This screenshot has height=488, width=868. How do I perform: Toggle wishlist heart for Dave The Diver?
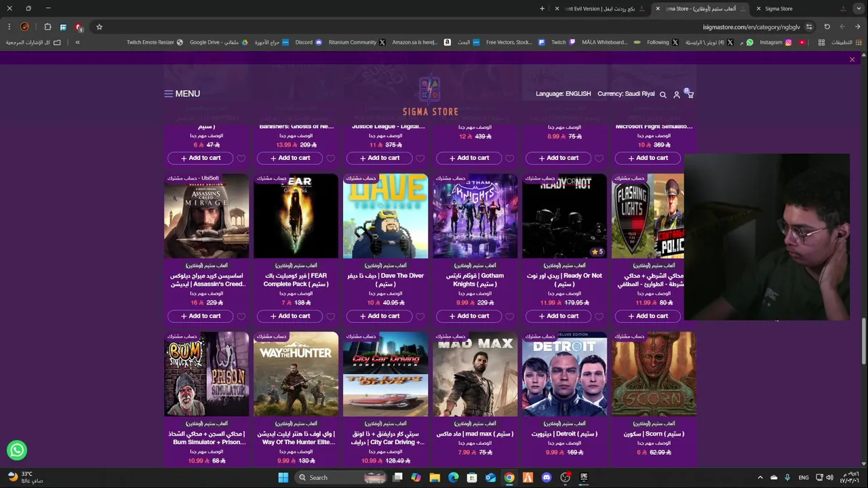pos(420,317)
